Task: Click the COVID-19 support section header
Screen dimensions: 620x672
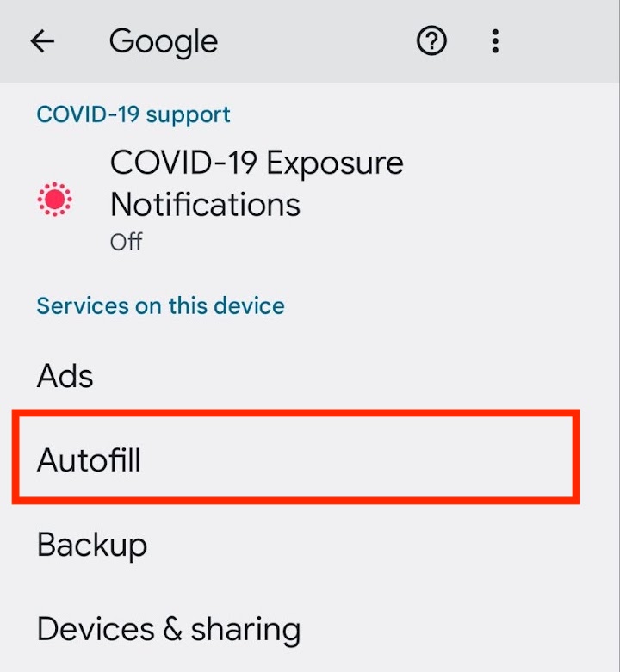Action: pos(133,114)
